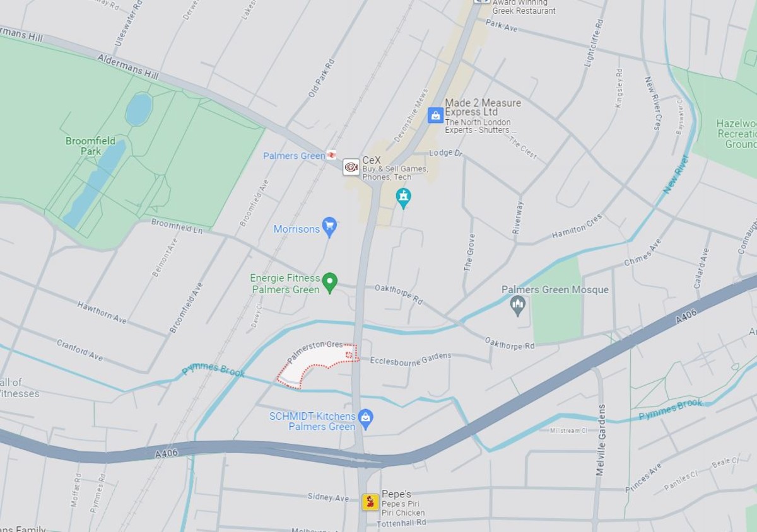Image resolution: width=757 pixels, height=532 pixels.
Task: Open the Palmers Green Mosque marker
Action: 518,306
